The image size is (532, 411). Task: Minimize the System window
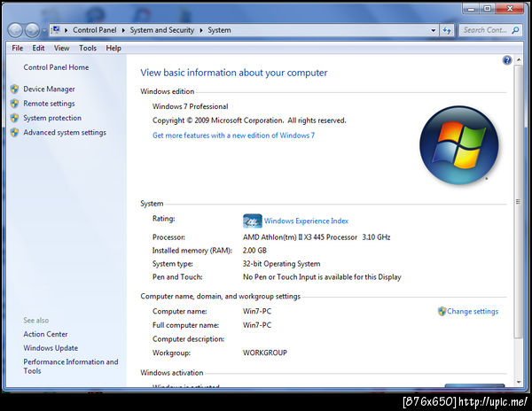pyautogui.click(x=471, y=9)
